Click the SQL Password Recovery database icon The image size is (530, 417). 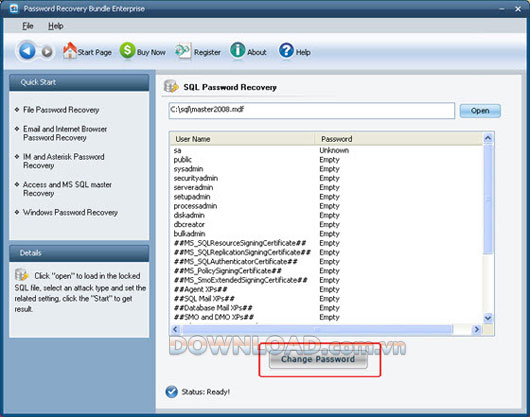coord(171,87)
